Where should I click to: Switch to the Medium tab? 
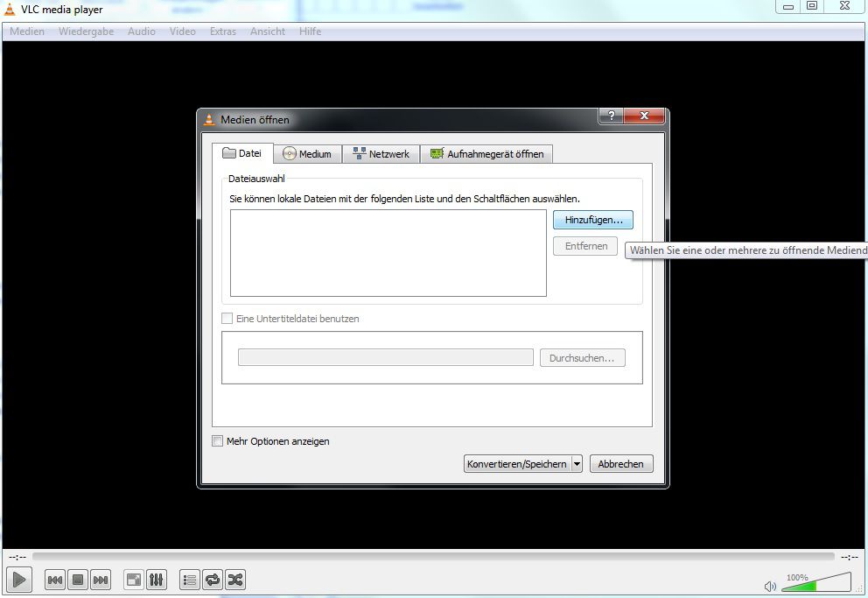pos(307,153)
